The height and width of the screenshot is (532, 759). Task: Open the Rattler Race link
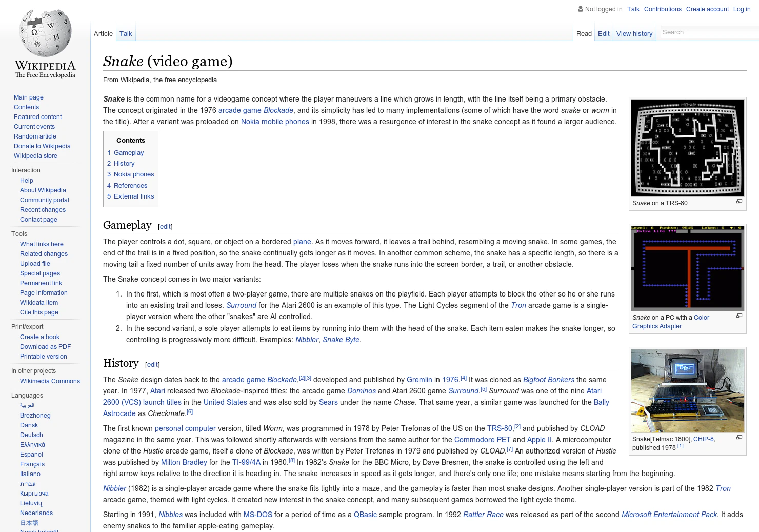tap(483, 515)
